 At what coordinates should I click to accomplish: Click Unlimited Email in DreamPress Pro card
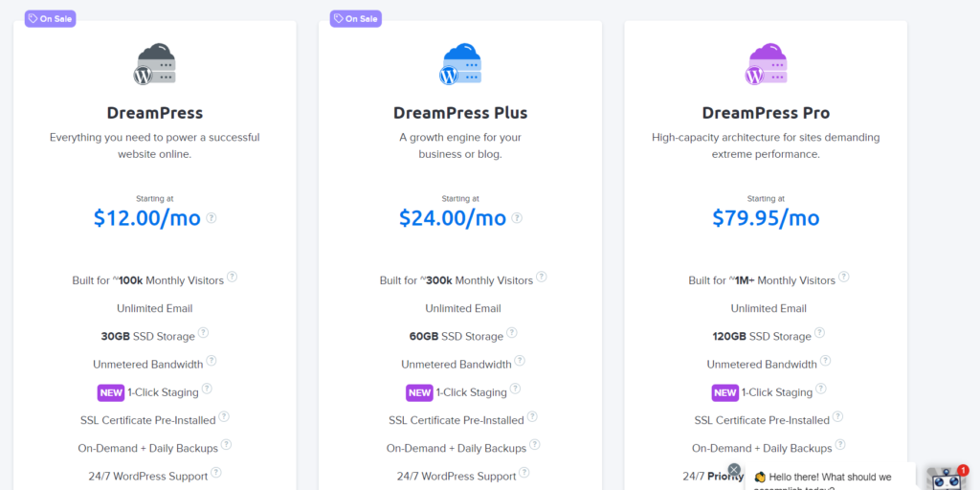tap(768, 308)
